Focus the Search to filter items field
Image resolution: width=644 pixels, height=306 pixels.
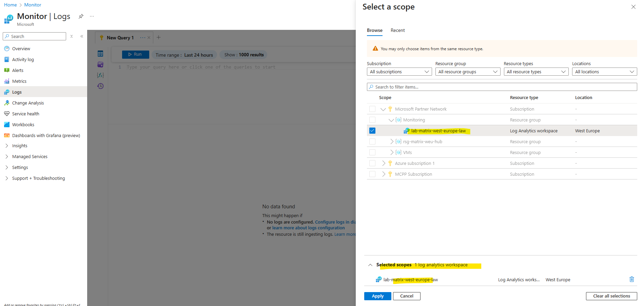(502, 87)
